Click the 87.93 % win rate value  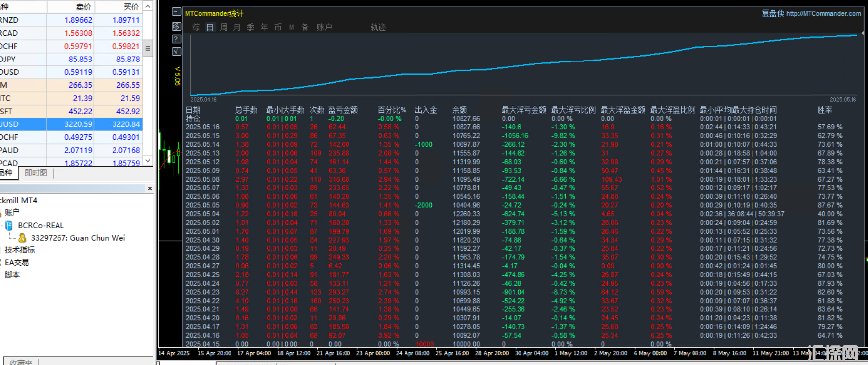[x=830, y=283]
